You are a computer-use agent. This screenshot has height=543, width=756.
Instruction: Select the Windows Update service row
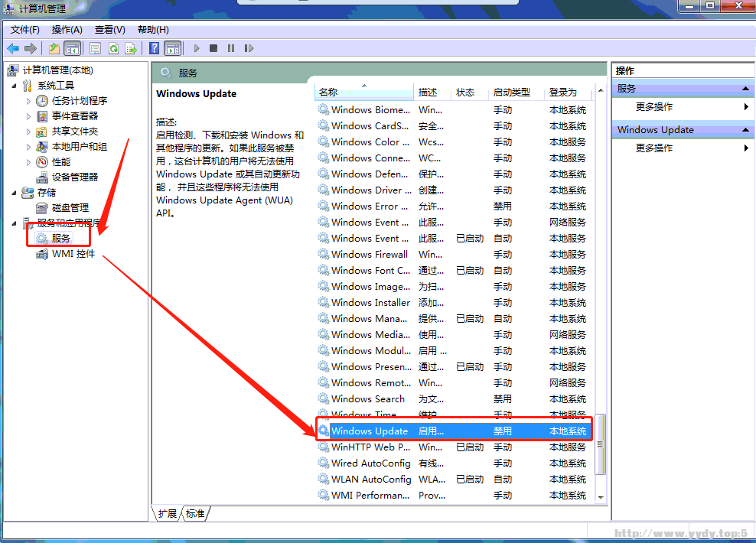pyautogui.click(x=455, y=431)
